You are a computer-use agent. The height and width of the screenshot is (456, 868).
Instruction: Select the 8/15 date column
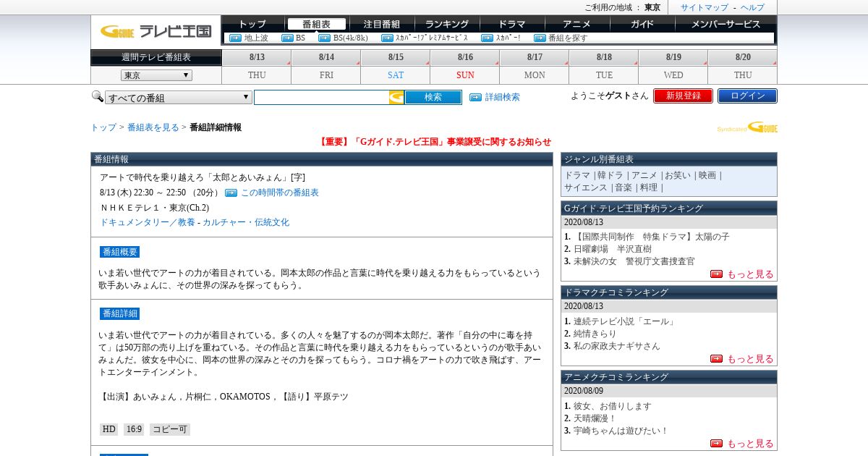click(x=396, y=57)
